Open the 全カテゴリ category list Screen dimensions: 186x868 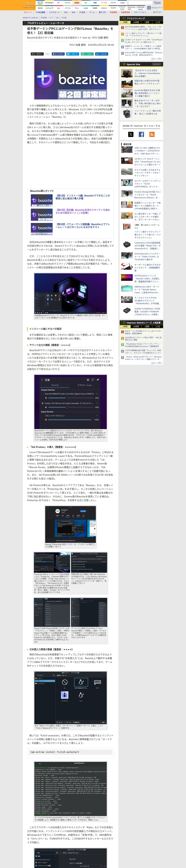(x=157, y=12)
